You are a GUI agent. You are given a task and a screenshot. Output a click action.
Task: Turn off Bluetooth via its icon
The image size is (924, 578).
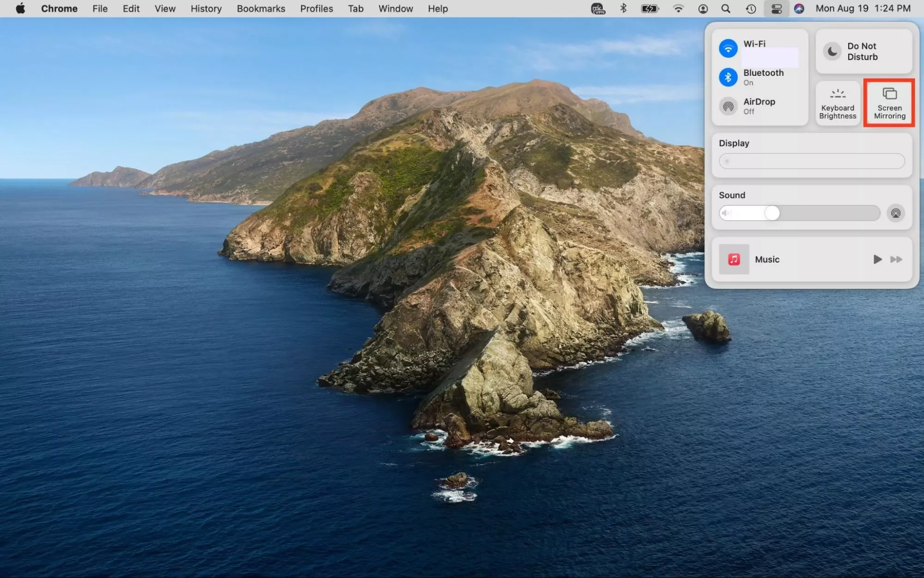[728, 77]
